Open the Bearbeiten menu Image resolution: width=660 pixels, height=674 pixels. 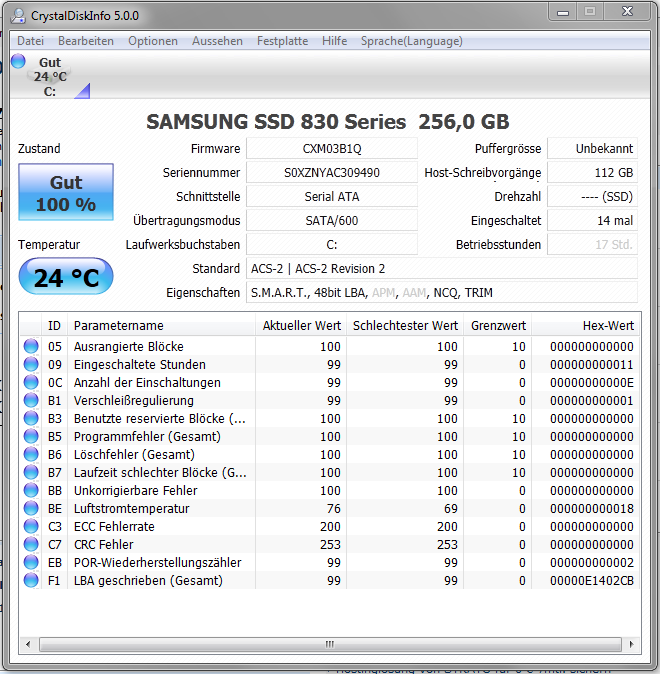[x=86, y=41]
